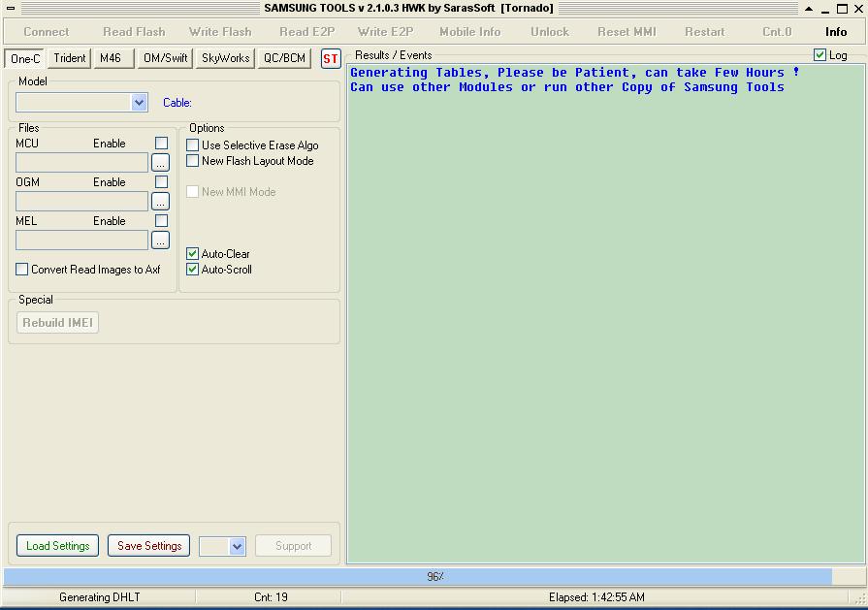This screenshot has width=868, height=610.
Task: Click the Cnt.0 toolbar button
Action: 777,32
